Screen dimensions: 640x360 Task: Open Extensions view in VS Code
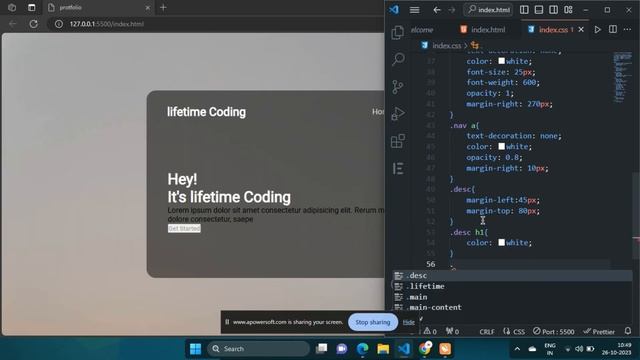(398, 141)
